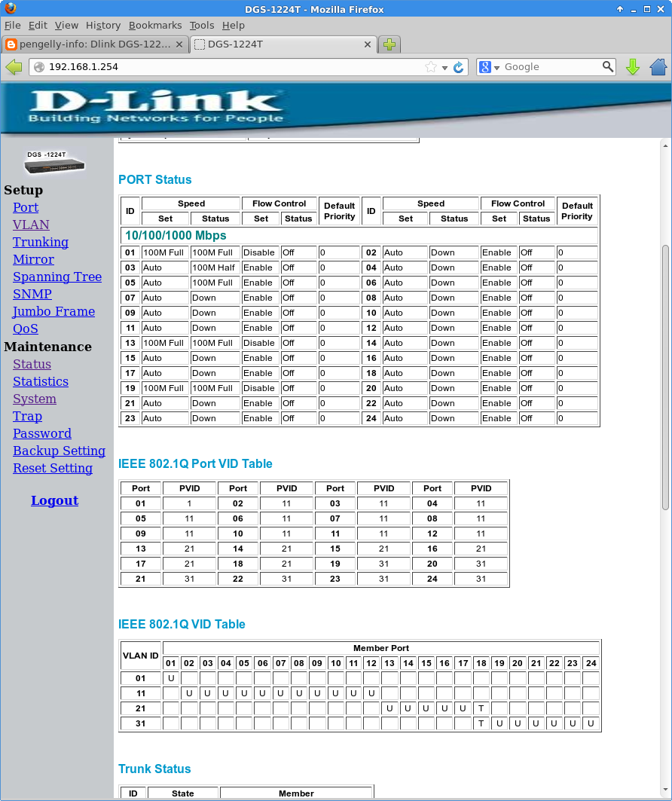This screenshot has width=672, height=801.
Task: Bookmark this page with the star icon
Action: tap(431, 67)
